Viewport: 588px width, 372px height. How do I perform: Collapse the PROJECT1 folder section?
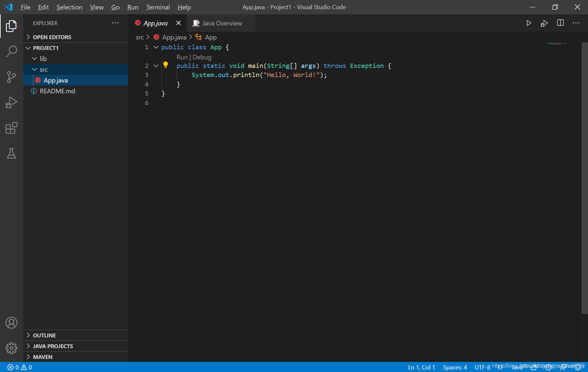(76, 48)
